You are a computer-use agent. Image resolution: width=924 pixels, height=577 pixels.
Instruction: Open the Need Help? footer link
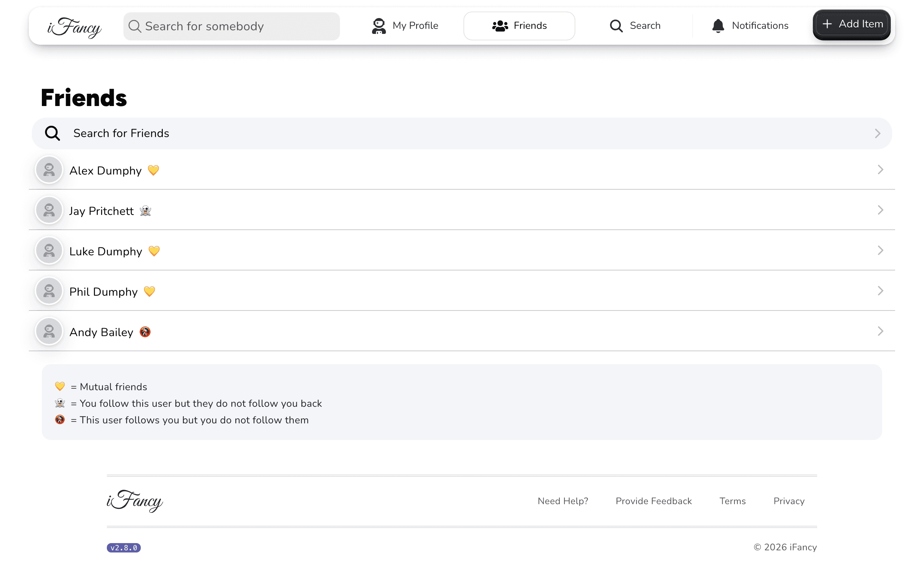click(563, 501)
